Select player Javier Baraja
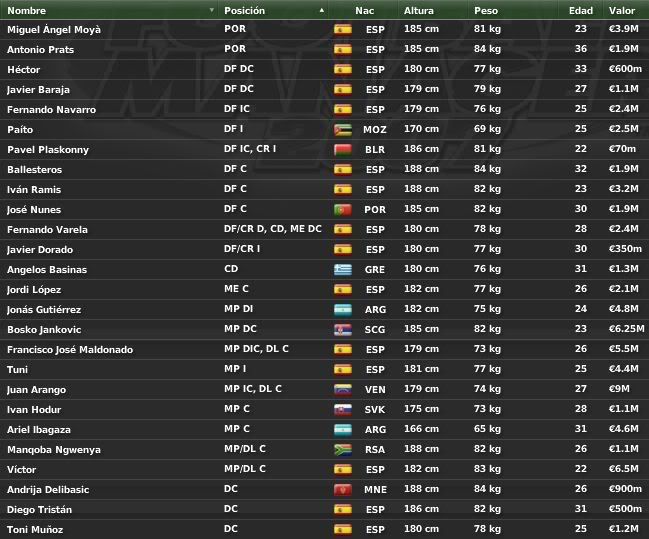 [x=38, y=90]
